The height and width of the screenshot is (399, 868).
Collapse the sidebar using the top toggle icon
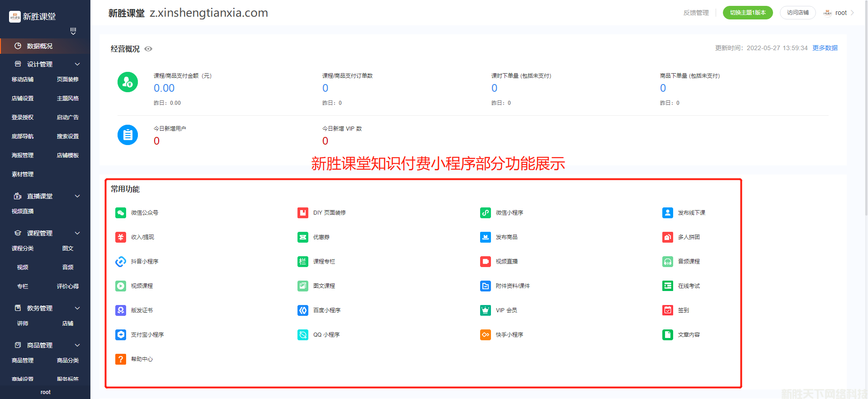[x=73, y=31]
